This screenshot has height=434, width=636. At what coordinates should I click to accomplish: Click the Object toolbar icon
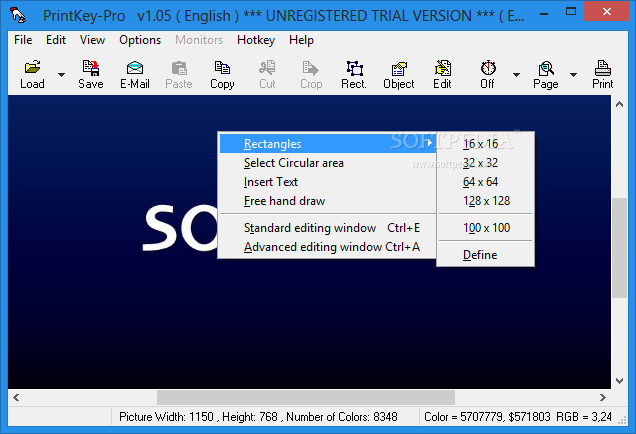399,69
